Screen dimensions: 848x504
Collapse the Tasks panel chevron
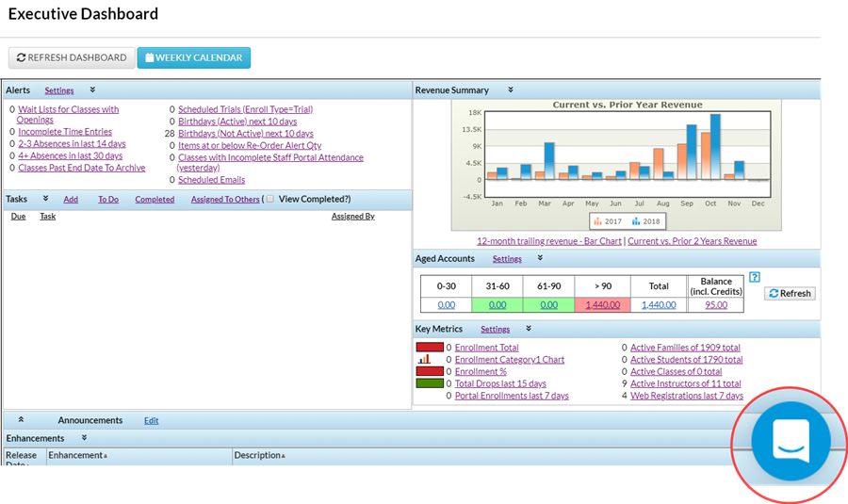tap(45, 199)
